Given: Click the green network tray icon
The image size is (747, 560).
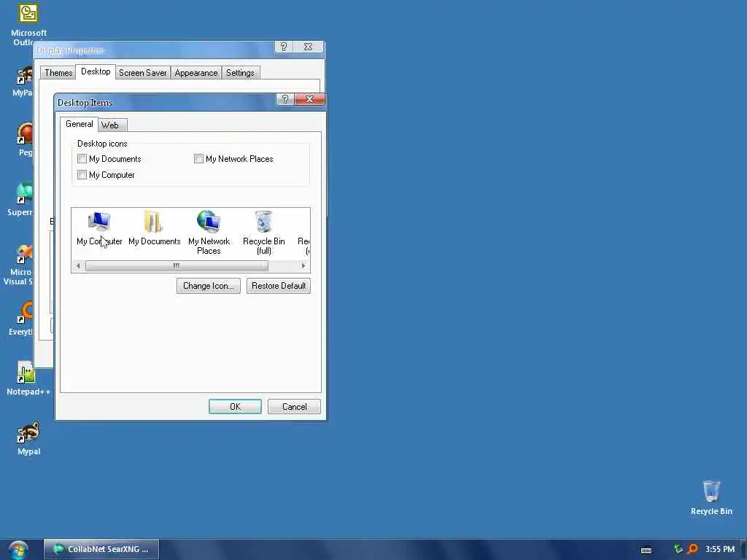Looking at the screenshot, I should [x=678, y=549].
